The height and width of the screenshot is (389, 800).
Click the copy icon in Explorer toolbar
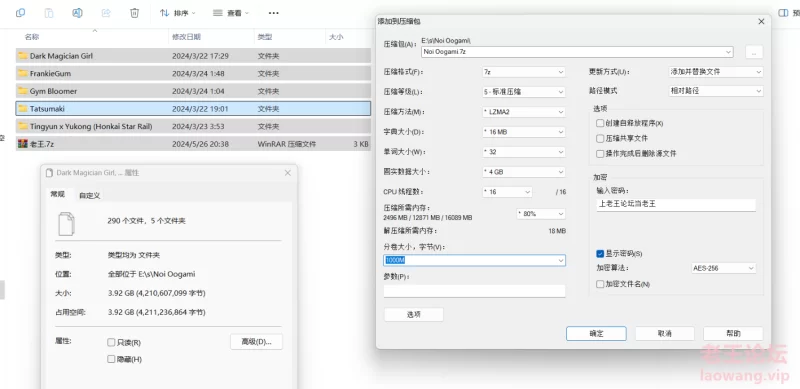click(x=20, y=13)
